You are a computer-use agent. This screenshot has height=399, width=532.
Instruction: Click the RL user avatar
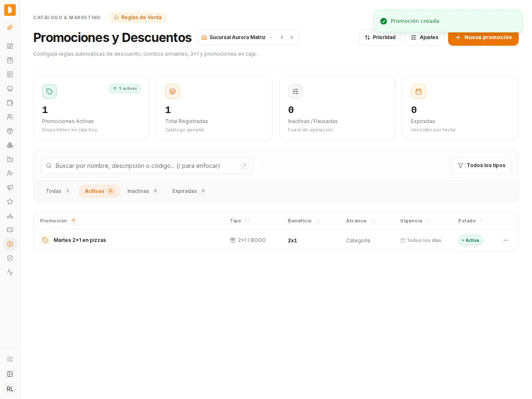coord(10,389)
